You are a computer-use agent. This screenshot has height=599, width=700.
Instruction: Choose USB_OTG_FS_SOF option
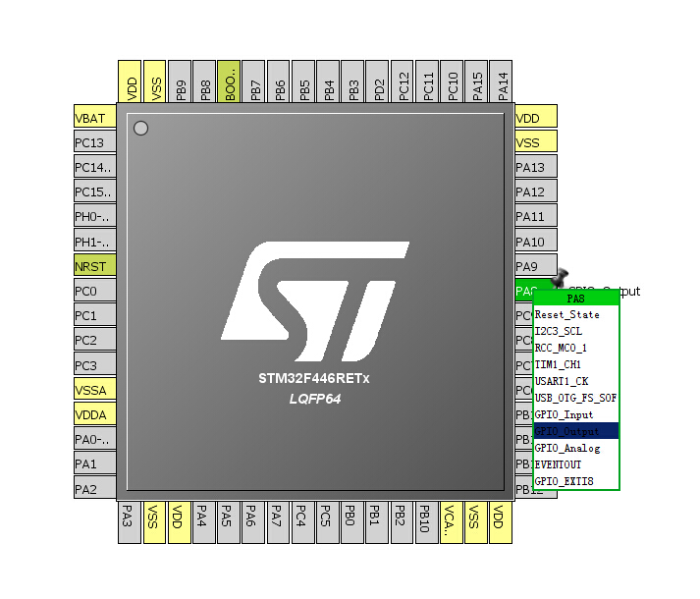[576, 398]
